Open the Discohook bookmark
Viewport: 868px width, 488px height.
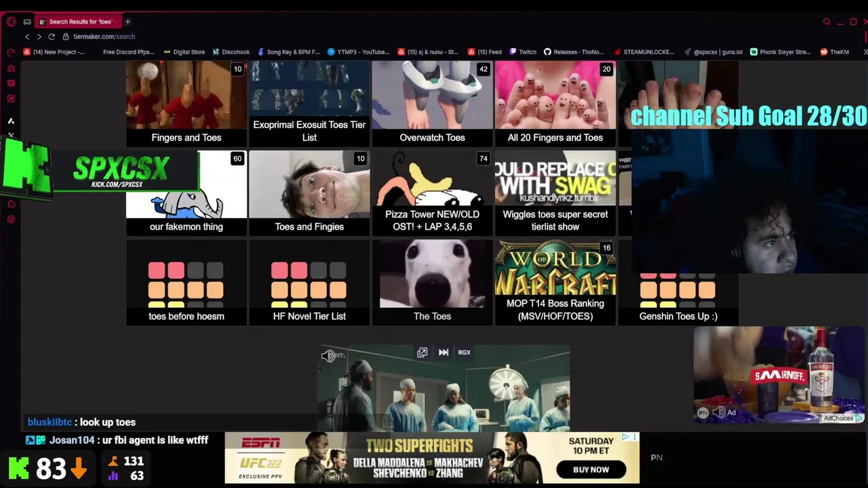231,52
